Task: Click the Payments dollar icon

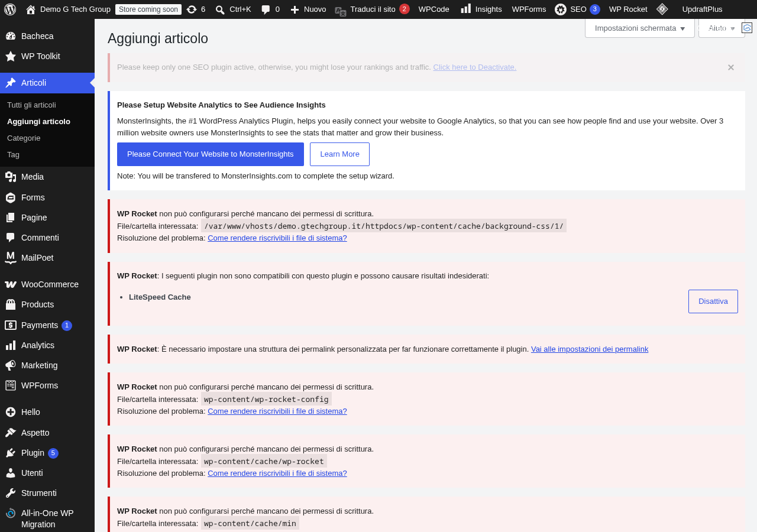Action: (11, 325)
